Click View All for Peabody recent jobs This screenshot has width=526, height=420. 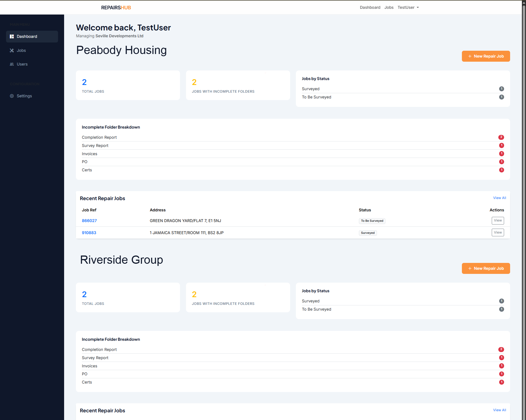499,198
